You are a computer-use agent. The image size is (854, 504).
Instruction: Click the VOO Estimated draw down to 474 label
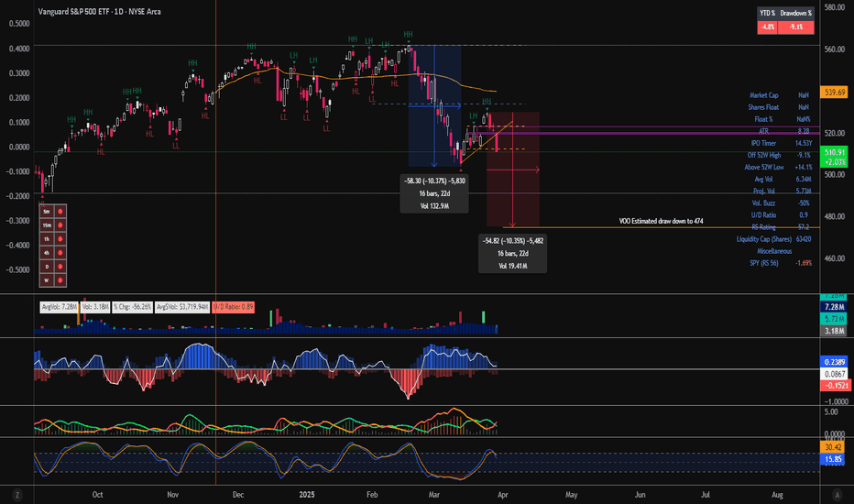click(x=661, y=221)
